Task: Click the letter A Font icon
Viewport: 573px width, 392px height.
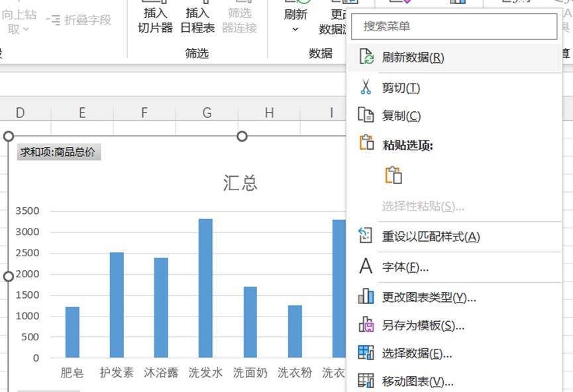Action: coord(366,266)
